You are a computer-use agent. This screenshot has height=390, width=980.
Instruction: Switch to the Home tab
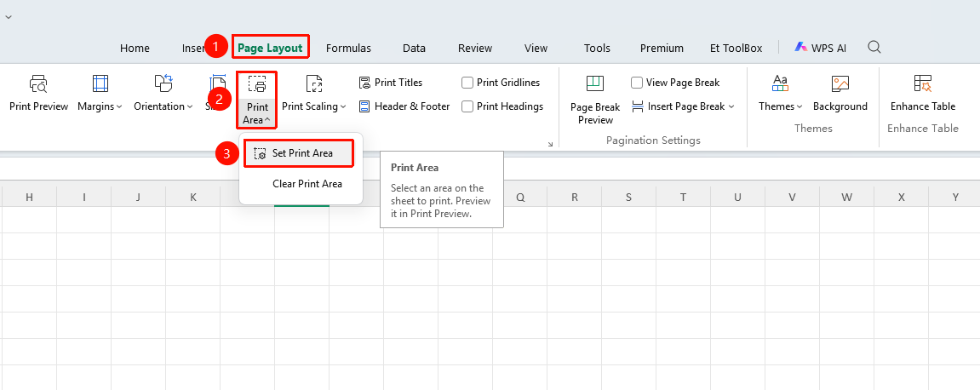pos(135,49)
